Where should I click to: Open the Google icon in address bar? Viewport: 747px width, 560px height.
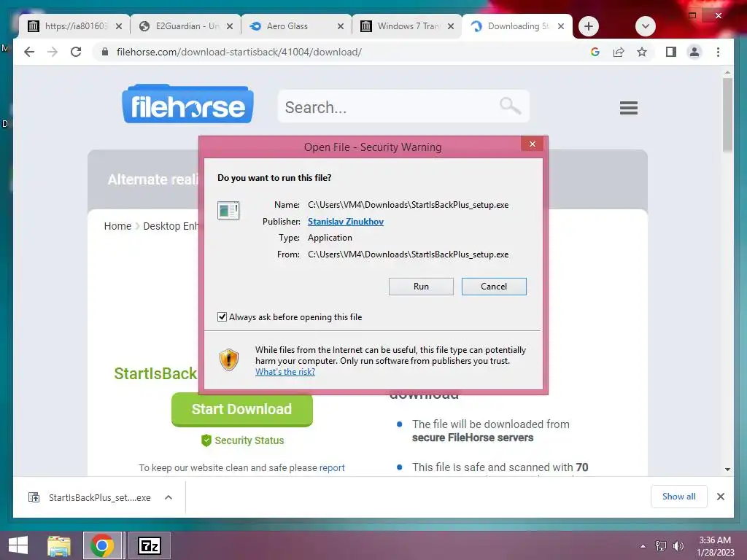click(595, 52)
